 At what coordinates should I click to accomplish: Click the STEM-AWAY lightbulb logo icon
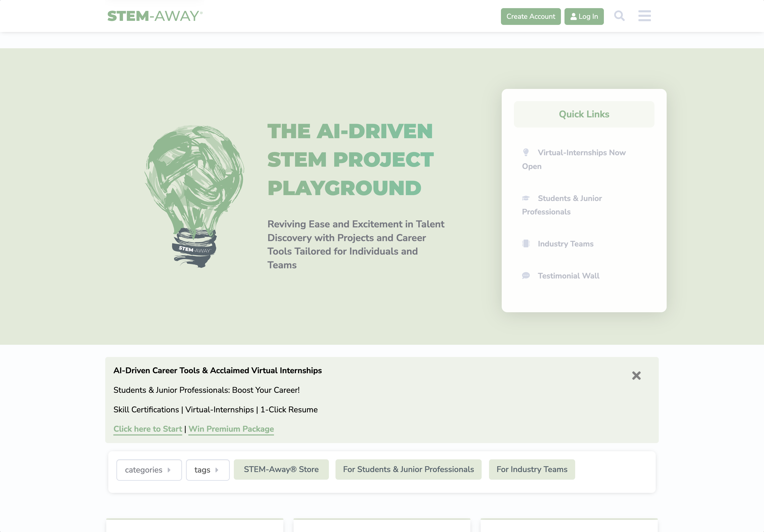pos(194,195)
